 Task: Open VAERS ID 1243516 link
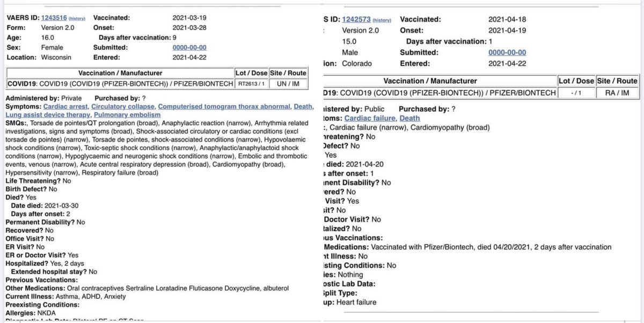(x=55, y=19)
